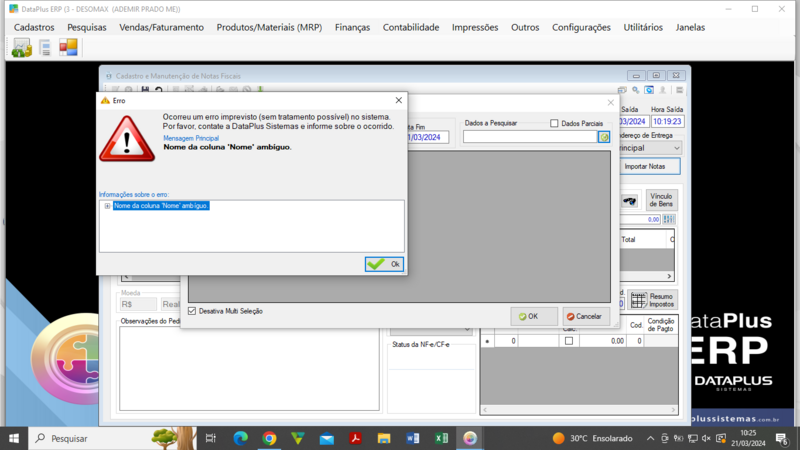The height and width of the screenshot is (450, 800).
Task: Toggle Desativa Multi Seleção checkbox
Action: 192,311
